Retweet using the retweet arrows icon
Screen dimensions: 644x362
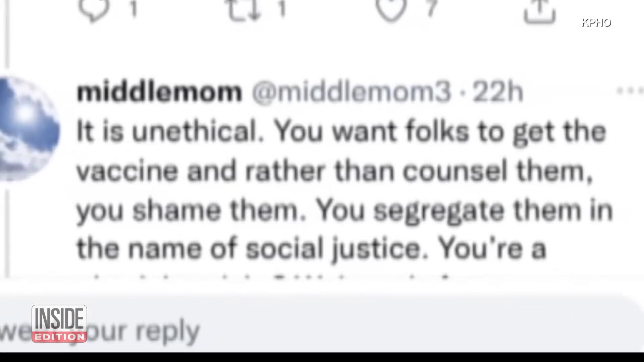(x=244, y=10)
